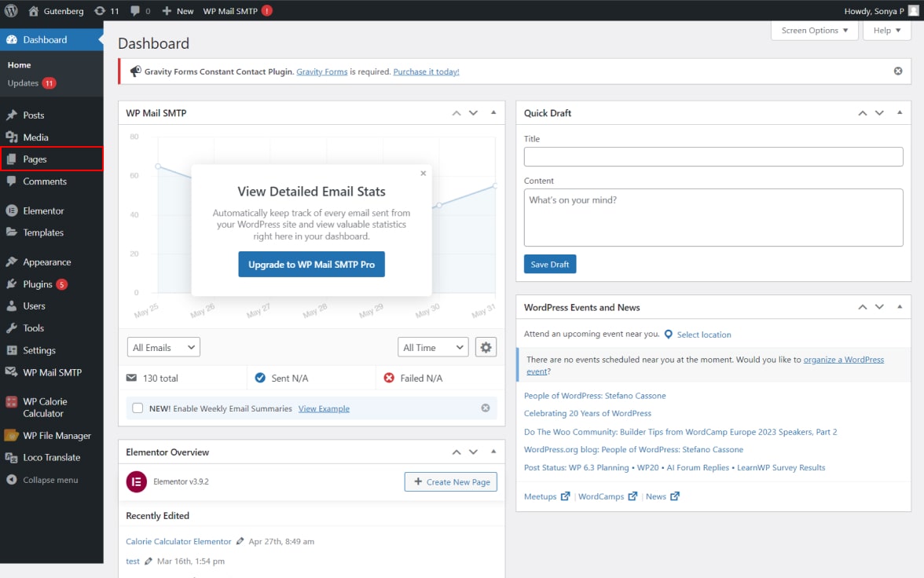Click the Quick Draft Title field

[x=713, y=157]
